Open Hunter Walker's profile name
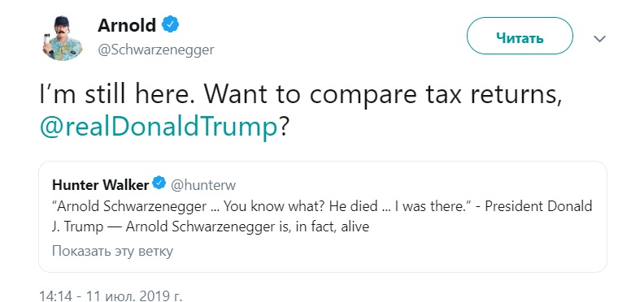This screenshot has height=302, width=644. [x=100, y=185]
